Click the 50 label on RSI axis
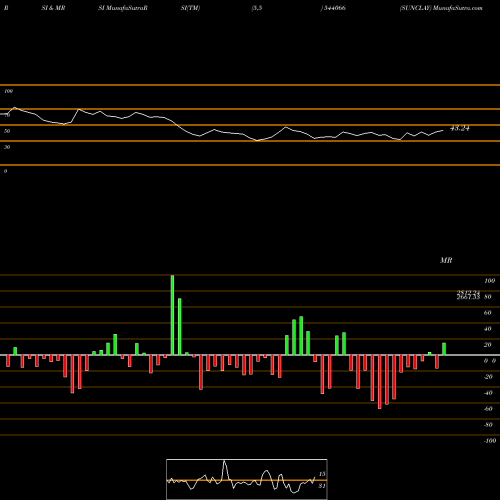500x500 pixels. pyautogui.click(x=7, y=131)
